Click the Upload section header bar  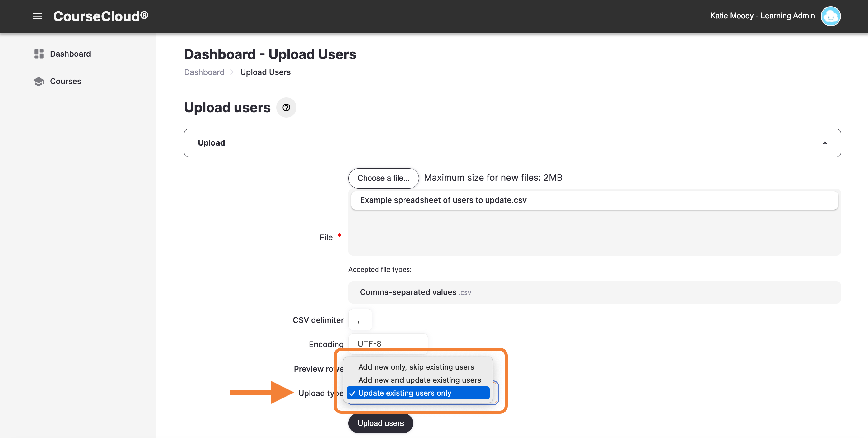tap(512, 143)
